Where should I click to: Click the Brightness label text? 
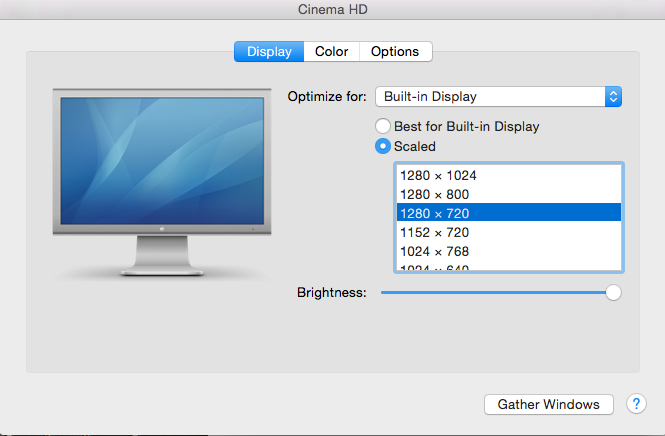332,293
